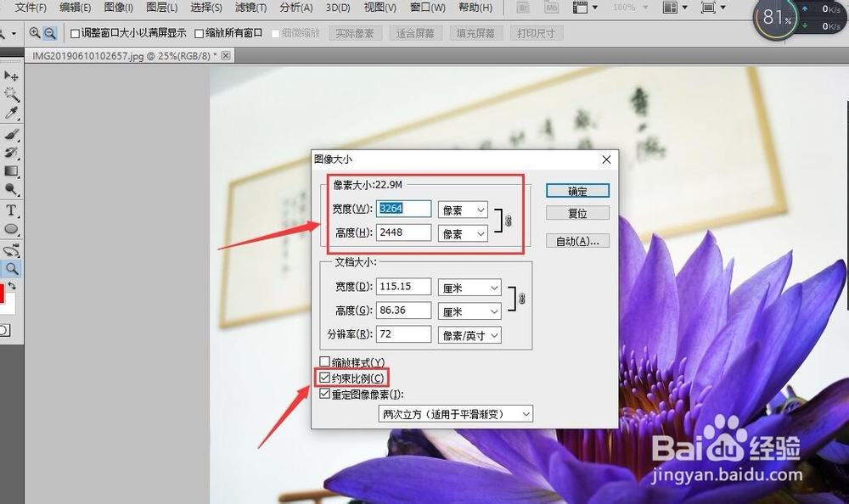
Task: Select the Dodge tool
Action: [11, 189]
